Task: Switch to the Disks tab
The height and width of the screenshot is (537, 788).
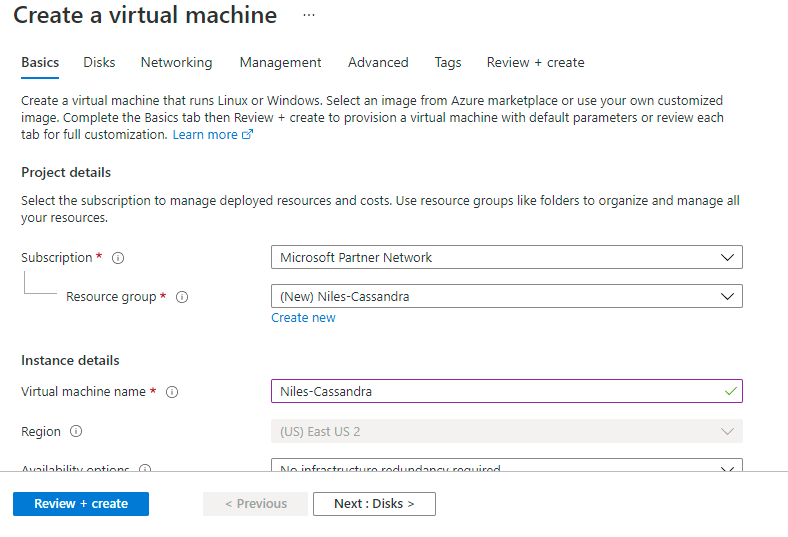Action: point(99,62)
